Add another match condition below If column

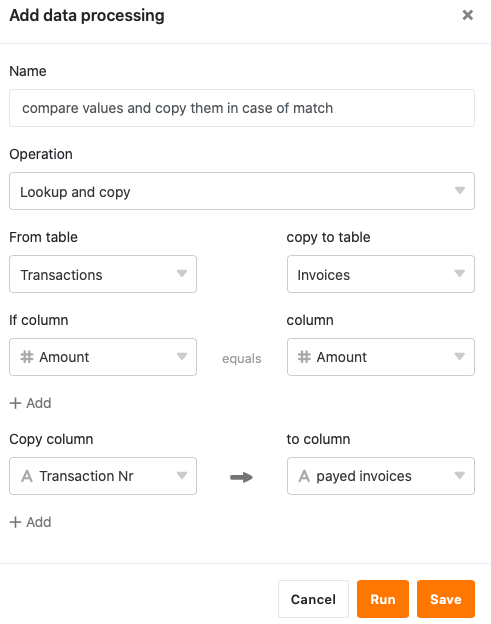31,403
